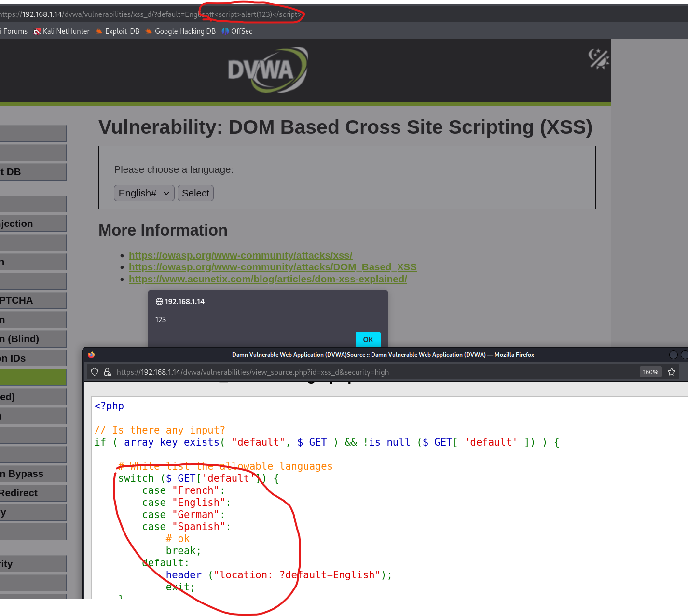Open the Redirect sidebar menu item
This screenshot has width=688, height=616.
[33, 493]
